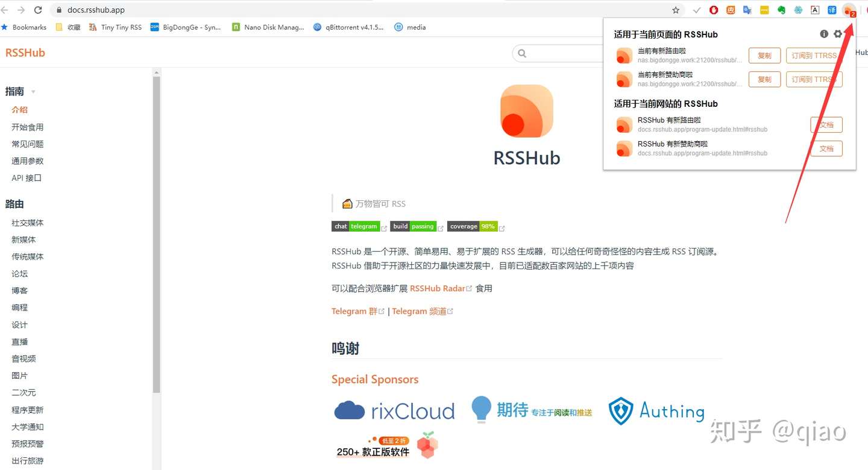868x470 pixels.
Task: Open the RSSHub Radar settings gear
Action: (838, 34)
